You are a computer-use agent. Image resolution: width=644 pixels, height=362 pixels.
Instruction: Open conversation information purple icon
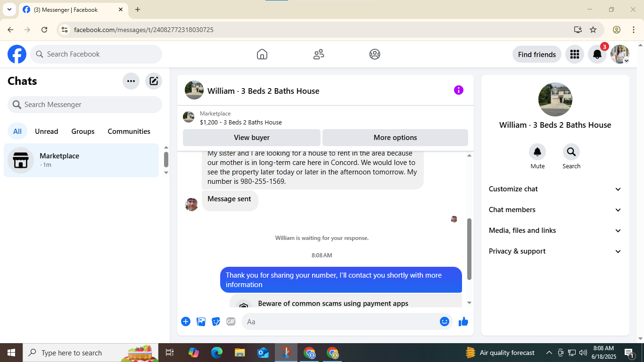[x=459, y=90]
